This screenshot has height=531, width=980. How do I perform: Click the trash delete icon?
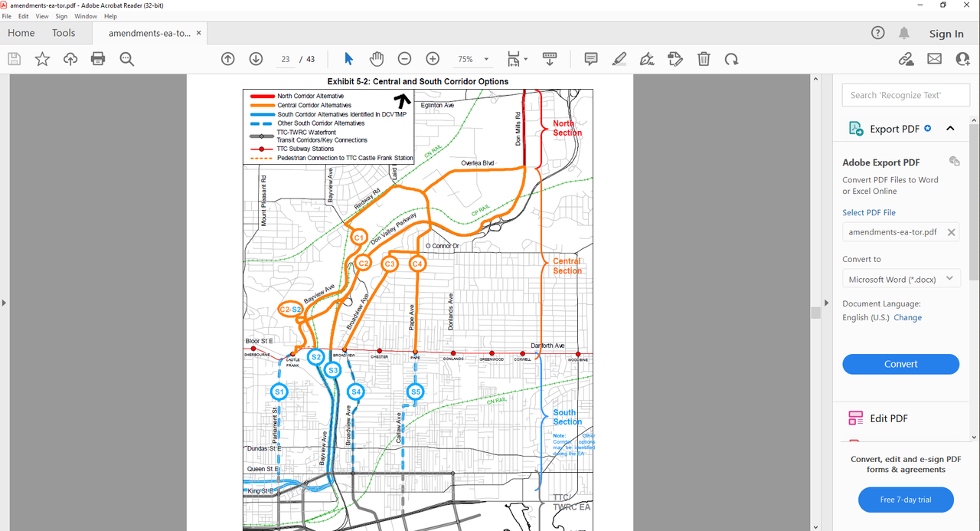[x=704, y=59]
